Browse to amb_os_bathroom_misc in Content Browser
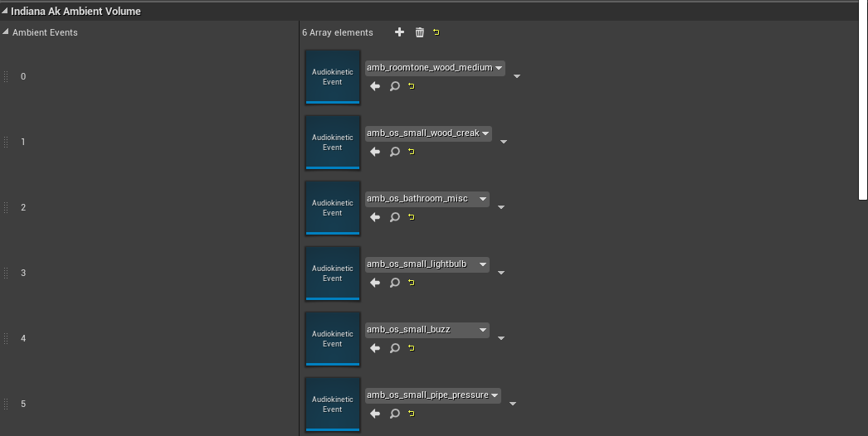 [395, 217]
